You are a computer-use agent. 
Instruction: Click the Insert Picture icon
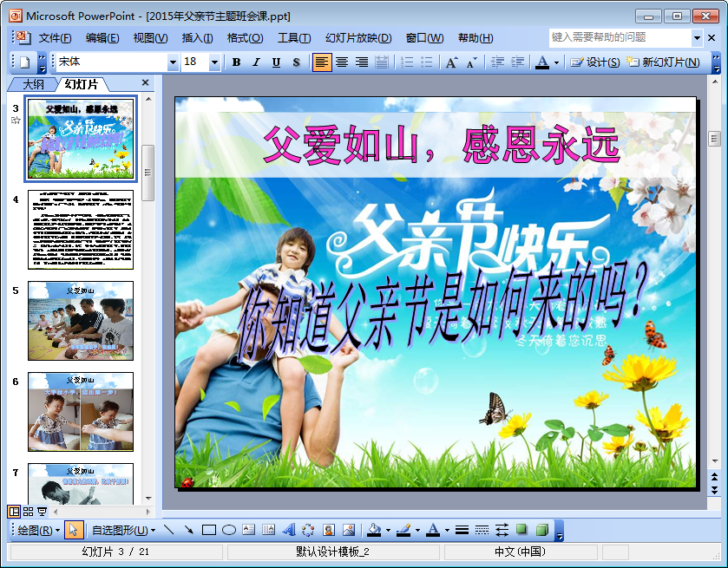(x=349, y=530)
